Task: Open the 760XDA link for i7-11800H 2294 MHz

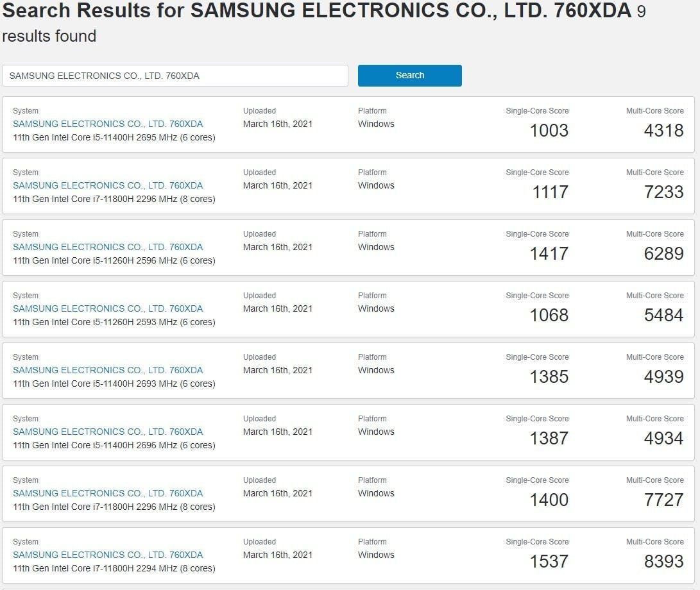Action: pyautogui.click(x=108, y=555)
